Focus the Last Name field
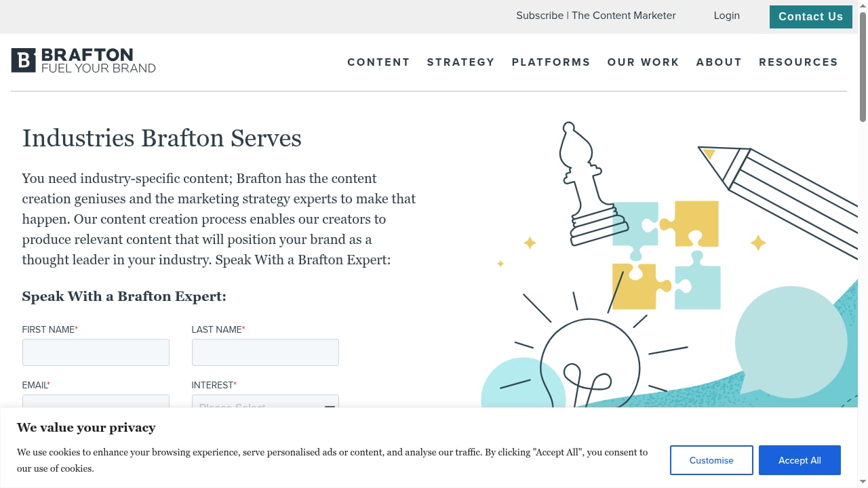 click(x=265, y=352)
